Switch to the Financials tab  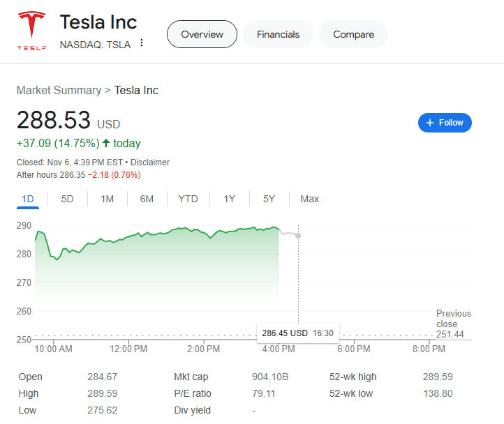click(x=278, y=34)
